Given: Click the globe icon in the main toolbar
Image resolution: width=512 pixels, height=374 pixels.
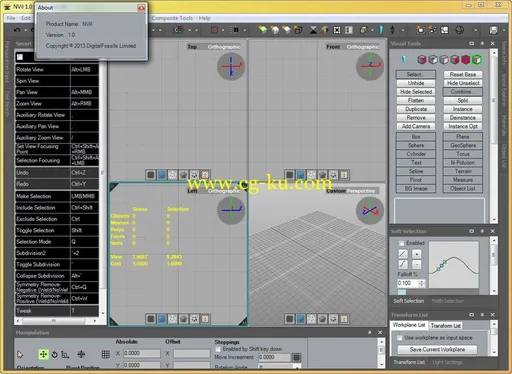Looking at the screenshot, I should (460, 30).
